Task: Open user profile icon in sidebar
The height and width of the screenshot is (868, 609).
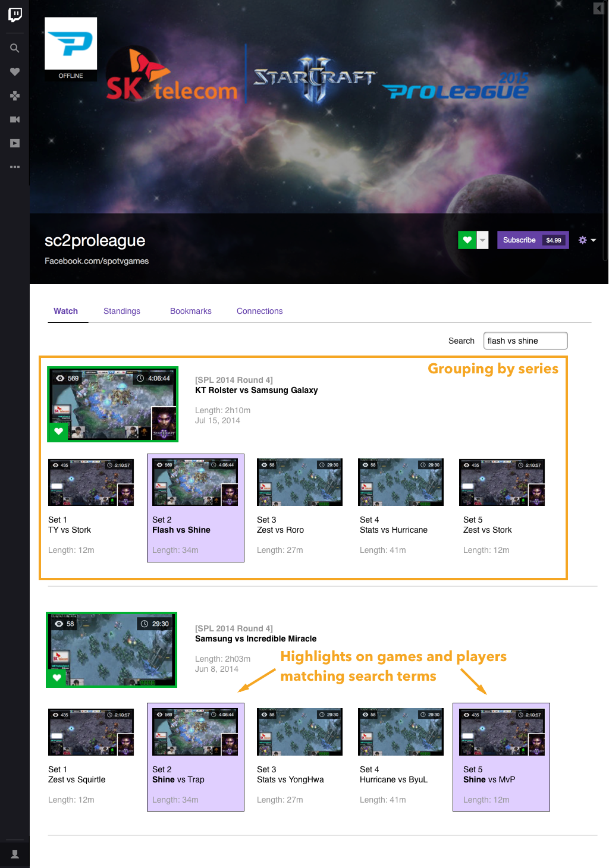Action: pyautogui.click(x=15, y=854)
